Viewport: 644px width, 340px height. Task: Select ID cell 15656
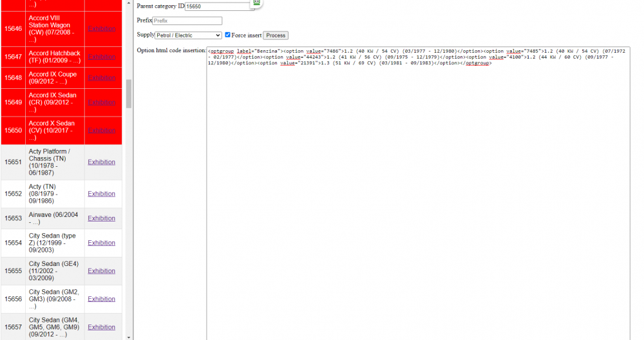[13, 299]
